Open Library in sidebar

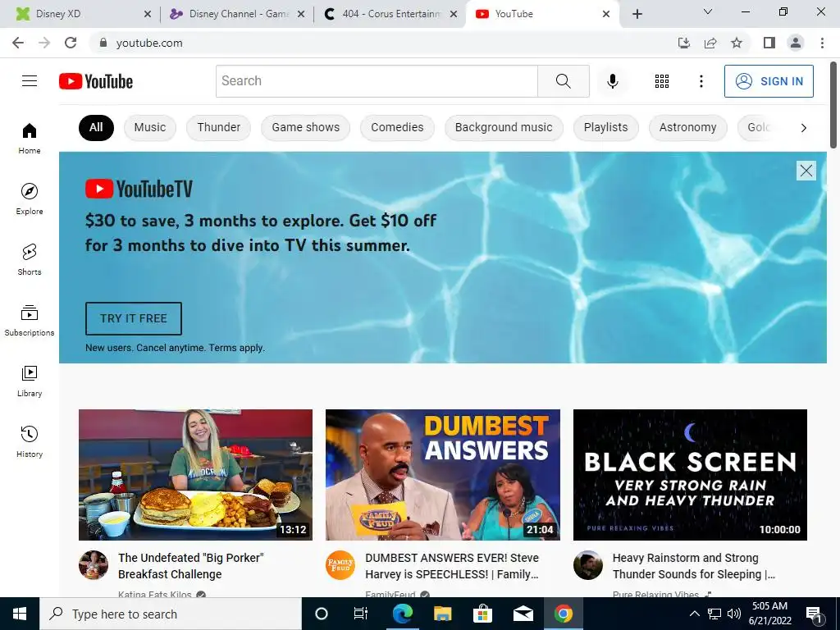pos(30,381)
